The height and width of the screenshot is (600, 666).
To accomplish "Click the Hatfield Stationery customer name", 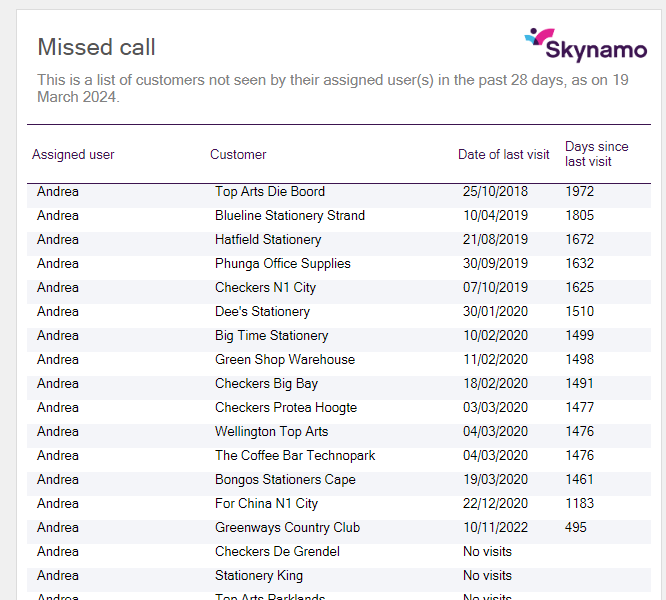I will click(x=268, y=239).
